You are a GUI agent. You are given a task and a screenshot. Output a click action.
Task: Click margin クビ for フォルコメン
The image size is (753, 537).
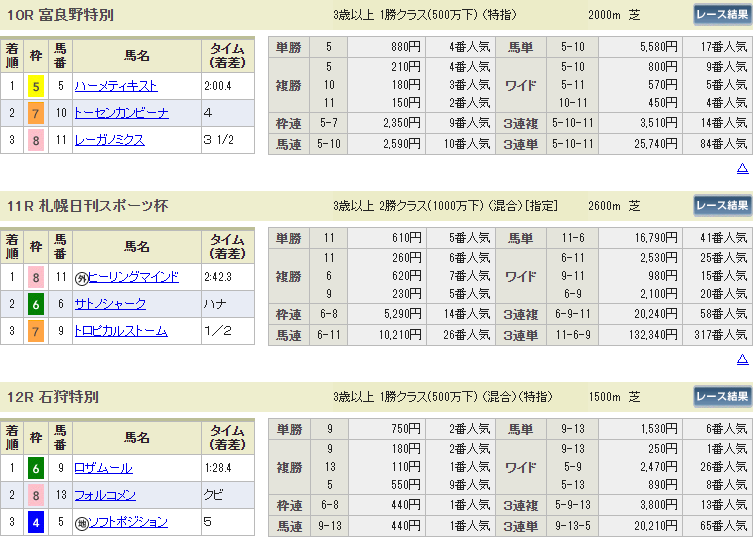[x=214, y=495]
